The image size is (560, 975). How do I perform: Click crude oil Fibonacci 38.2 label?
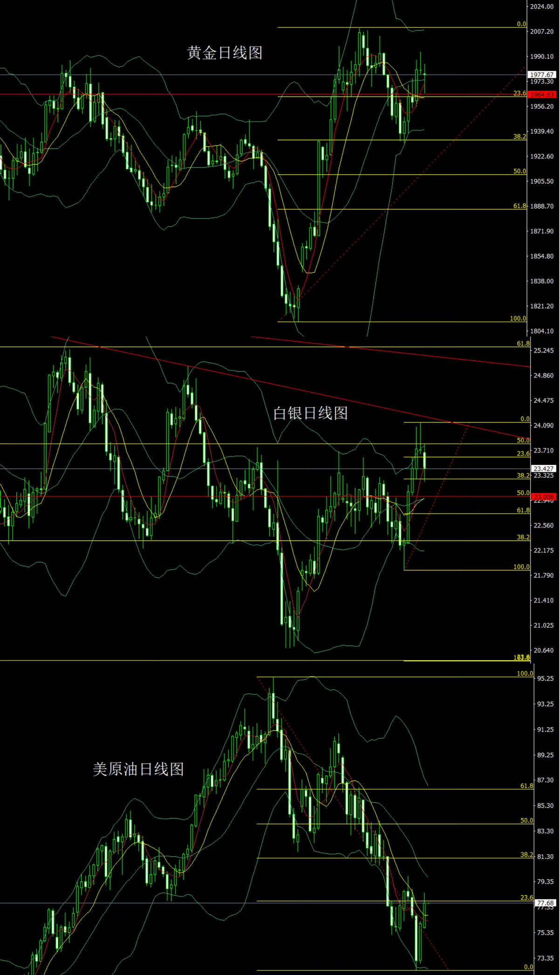(x=526, y=855)
